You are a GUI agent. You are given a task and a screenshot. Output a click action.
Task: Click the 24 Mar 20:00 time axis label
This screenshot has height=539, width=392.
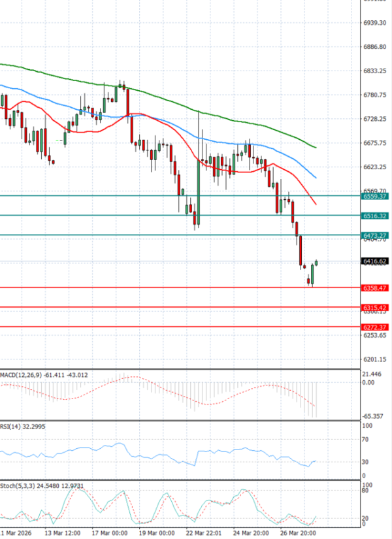252,532
